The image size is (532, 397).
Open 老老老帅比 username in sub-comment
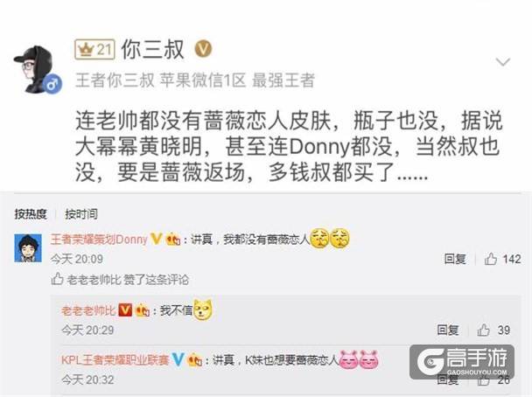click(x=88, y=310)
